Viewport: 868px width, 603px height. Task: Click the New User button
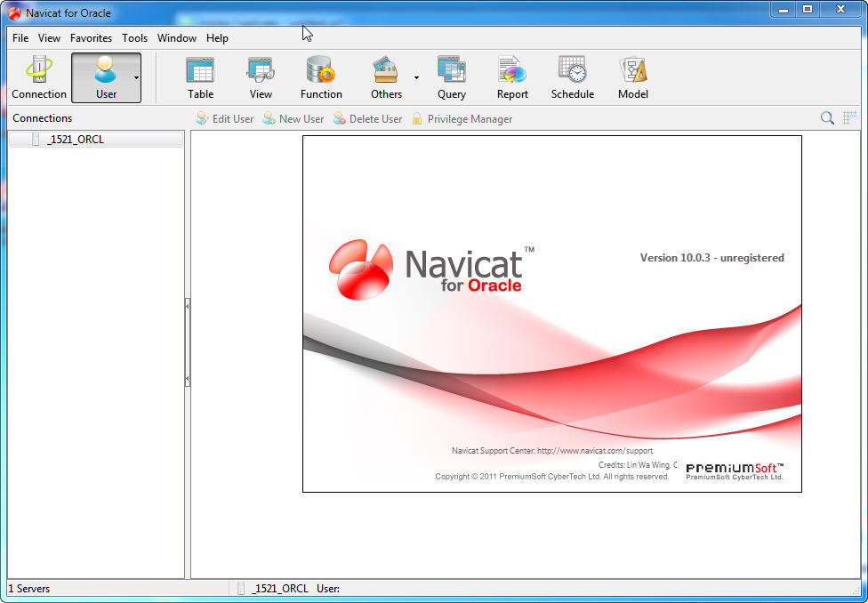293,119
